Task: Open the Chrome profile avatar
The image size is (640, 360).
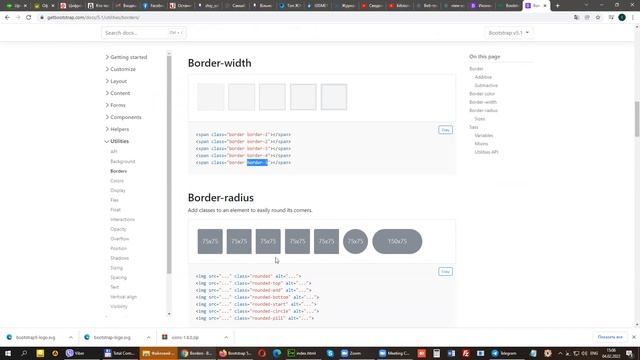Action: tap(622, 18)
